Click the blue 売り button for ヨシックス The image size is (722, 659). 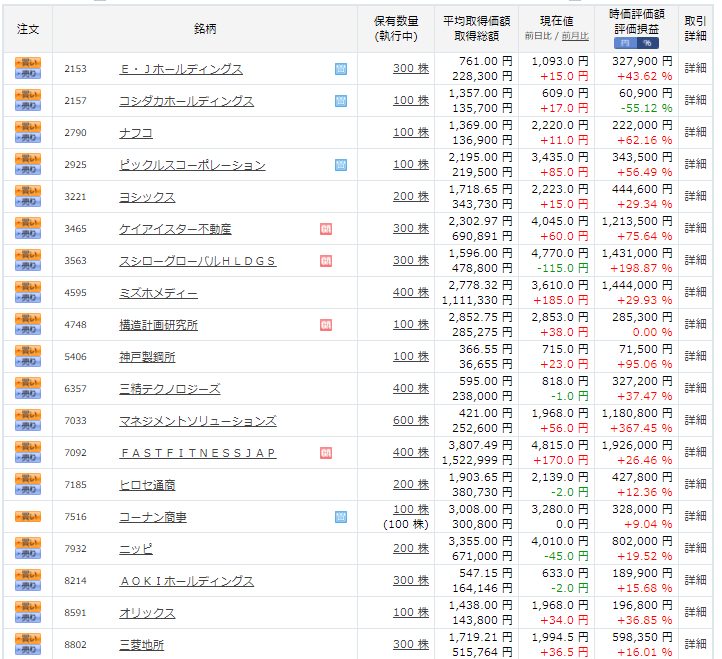click(28, 202)
